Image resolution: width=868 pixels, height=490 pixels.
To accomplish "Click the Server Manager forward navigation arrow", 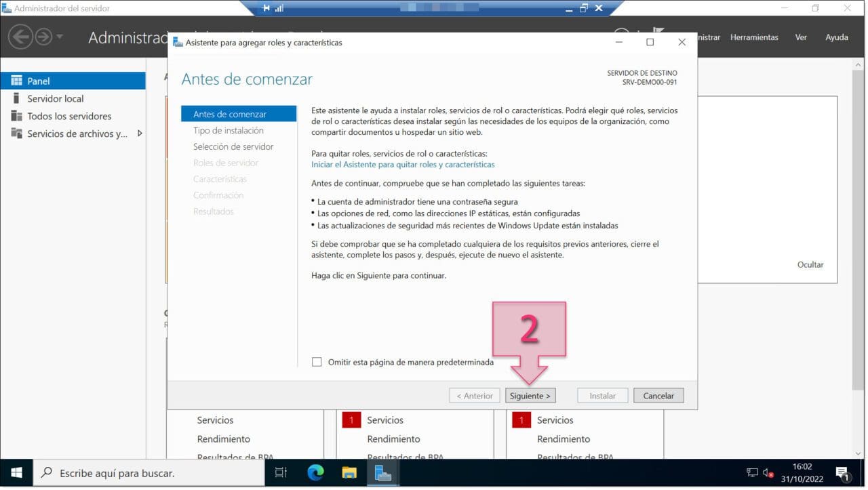I will pyautogui.click(x=43, y=37).
